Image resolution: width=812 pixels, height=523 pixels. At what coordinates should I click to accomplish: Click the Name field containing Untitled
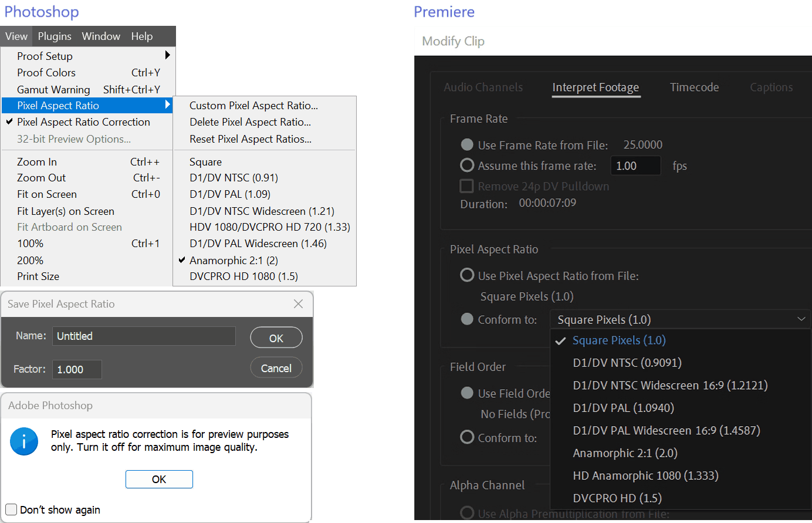click(144, 336)
